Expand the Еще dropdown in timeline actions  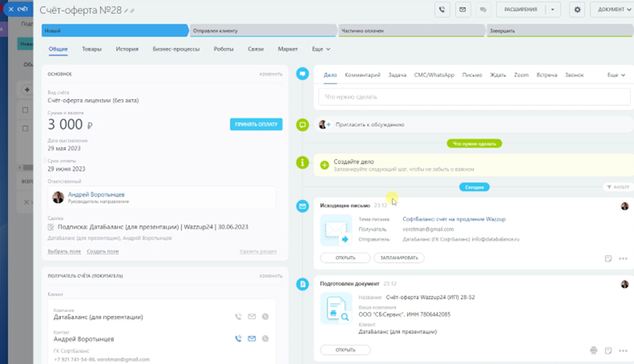(x=616, y=75)
